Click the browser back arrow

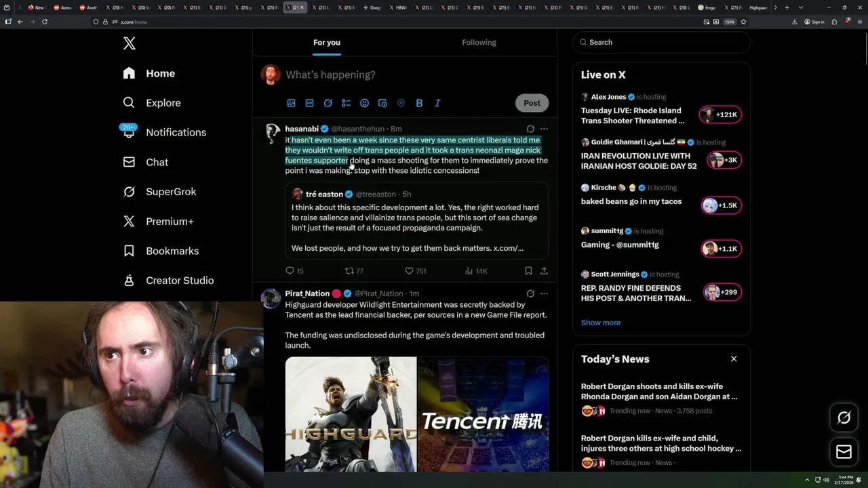tap(20, 22)
